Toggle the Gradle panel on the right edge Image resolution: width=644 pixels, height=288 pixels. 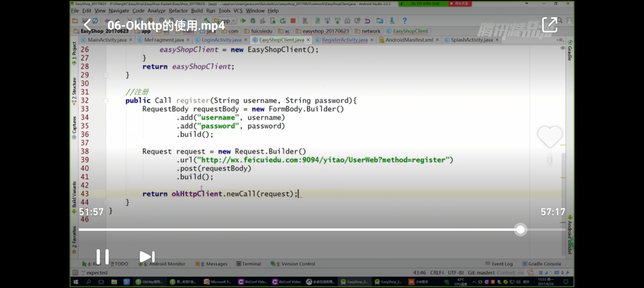[x=570, y=50]
